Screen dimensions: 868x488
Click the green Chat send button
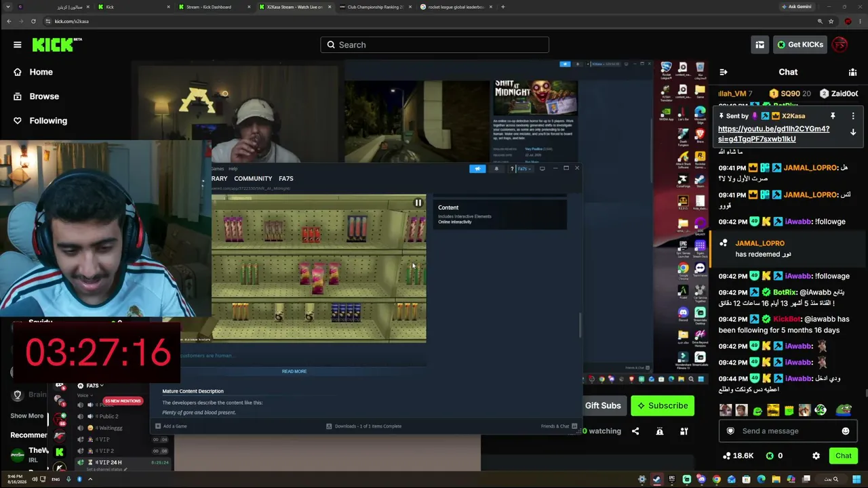[x=843, y=456]
